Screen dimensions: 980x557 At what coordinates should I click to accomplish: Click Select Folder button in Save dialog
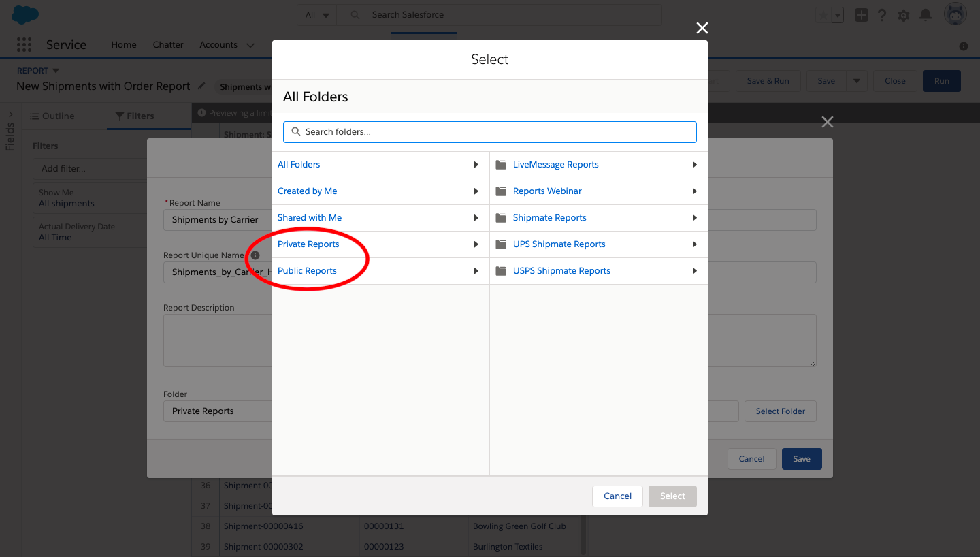point(781,411)
